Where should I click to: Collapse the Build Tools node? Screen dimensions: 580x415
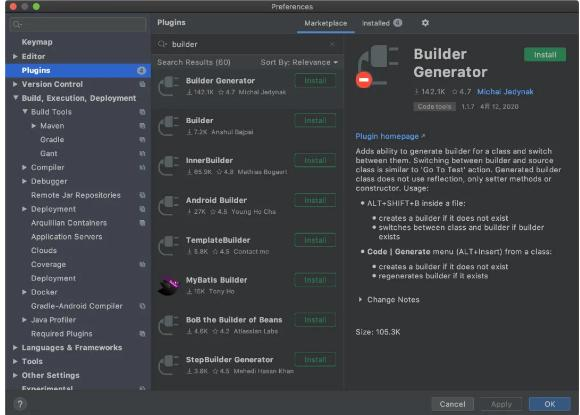click(25, 112)
